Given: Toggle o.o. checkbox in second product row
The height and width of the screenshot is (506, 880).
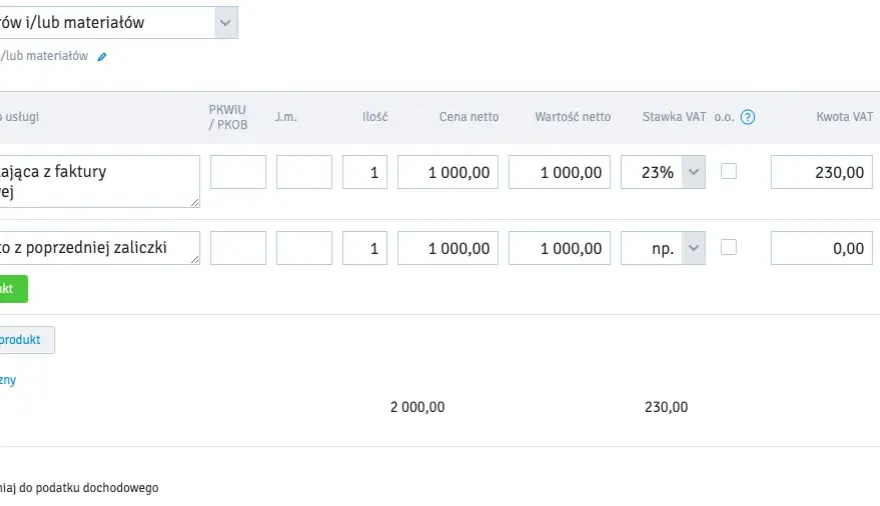Looking at the screenshot, I should pyautogui.click(x=728, y=247).
